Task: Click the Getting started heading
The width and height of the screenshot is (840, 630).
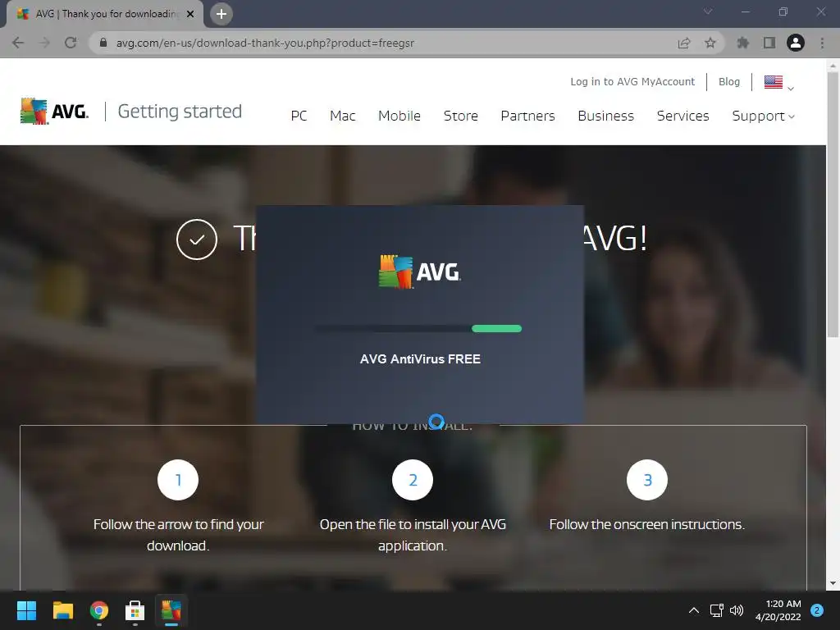Action: point(180,111)
